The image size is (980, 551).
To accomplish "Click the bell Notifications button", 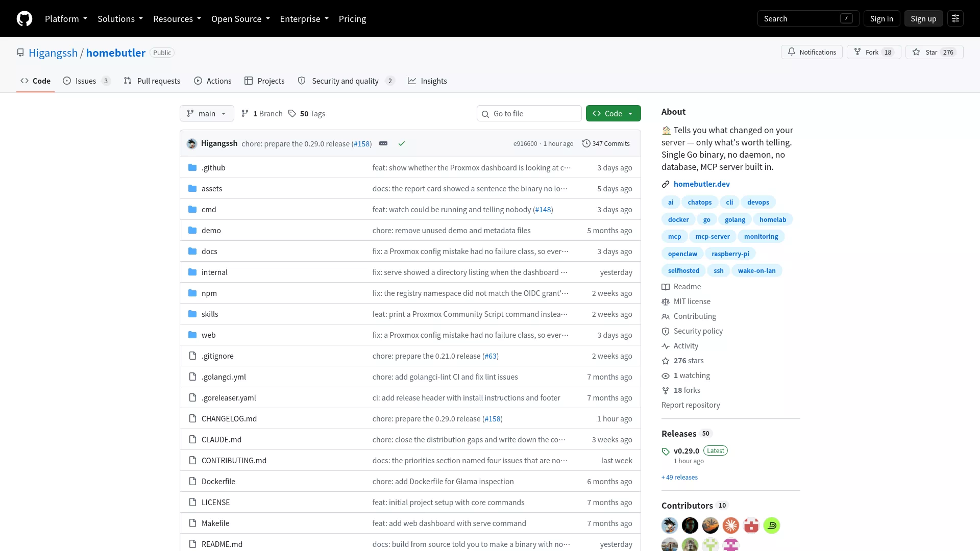I will click(812, 53).
